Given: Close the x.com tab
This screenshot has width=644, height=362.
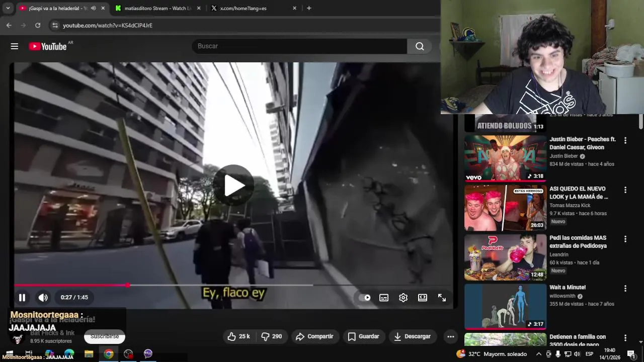Looking at the screenshot, I should (x=294, y=8).
